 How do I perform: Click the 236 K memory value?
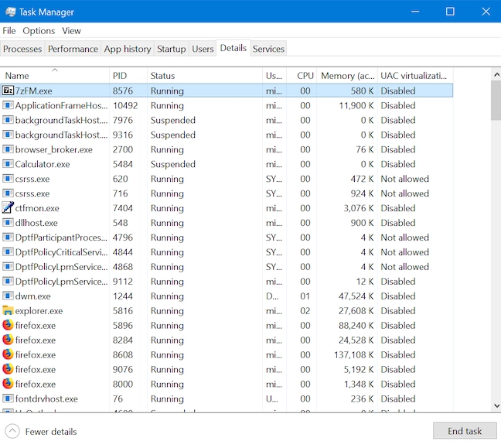(362, 398)
